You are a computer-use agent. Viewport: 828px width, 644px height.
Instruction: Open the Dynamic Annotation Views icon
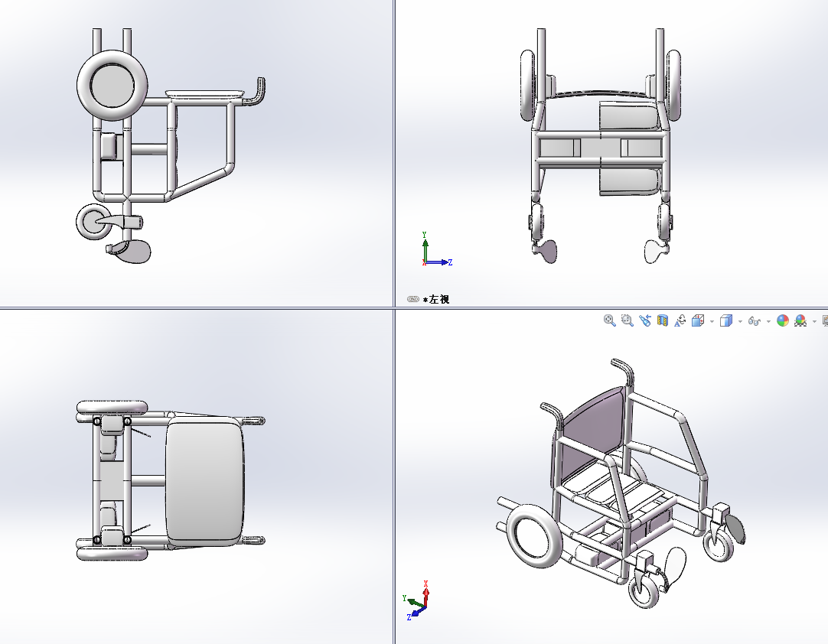(680, 321)
